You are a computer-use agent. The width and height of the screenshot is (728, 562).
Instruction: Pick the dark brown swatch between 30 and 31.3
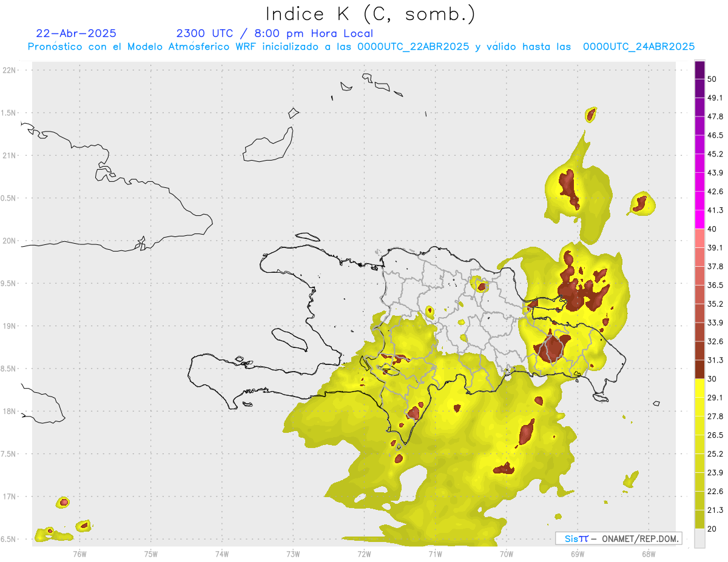(x=700, y=370)
